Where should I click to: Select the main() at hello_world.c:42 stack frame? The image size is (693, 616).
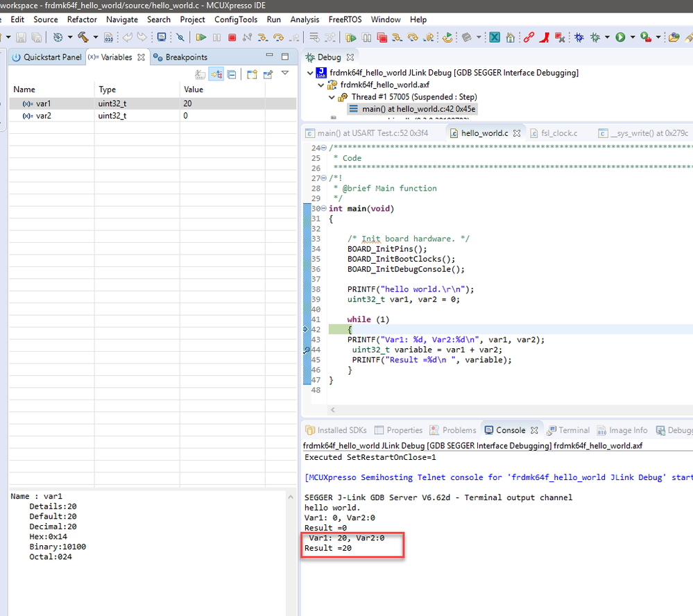click(412, 109)
